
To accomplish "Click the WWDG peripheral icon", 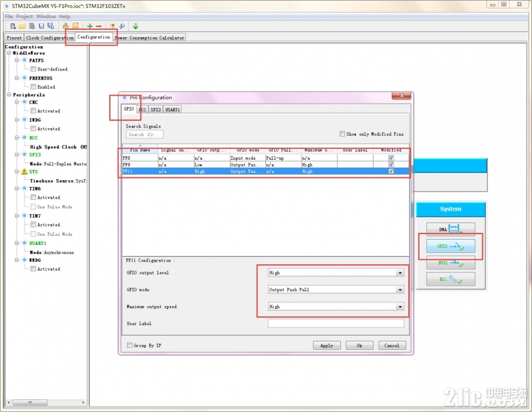I will coord(25,260).
